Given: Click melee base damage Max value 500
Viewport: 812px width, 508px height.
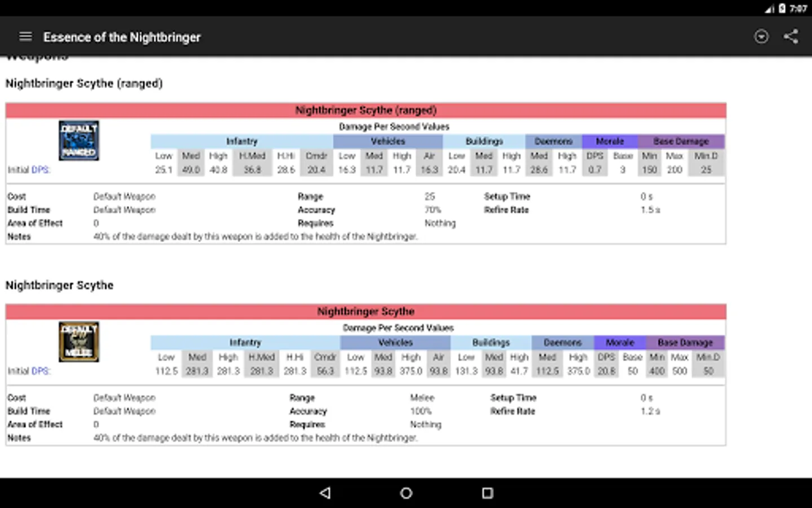Looking at the screenshot, I should [679, 371].
